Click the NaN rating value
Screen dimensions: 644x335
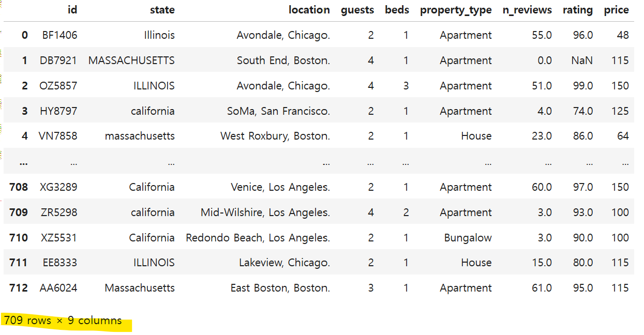[x=582, y=60]
